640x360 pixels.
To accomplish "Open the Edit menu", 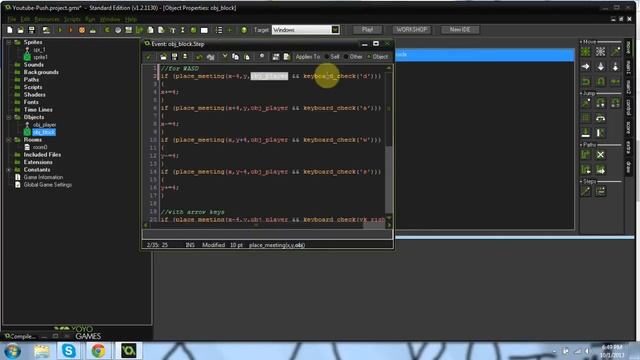I will (25, 19).
